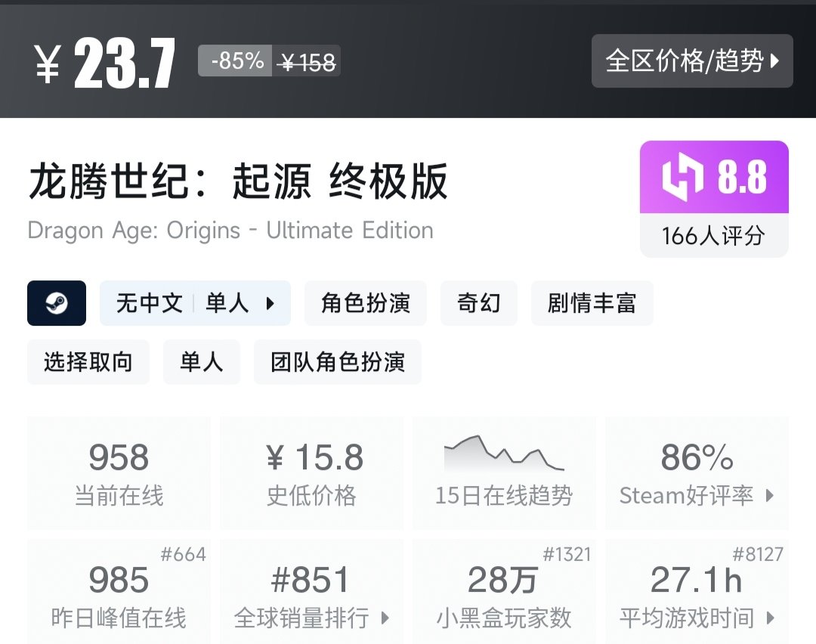Click the #1321 rank label
The image size is (816, 644).
coord(567,555)
